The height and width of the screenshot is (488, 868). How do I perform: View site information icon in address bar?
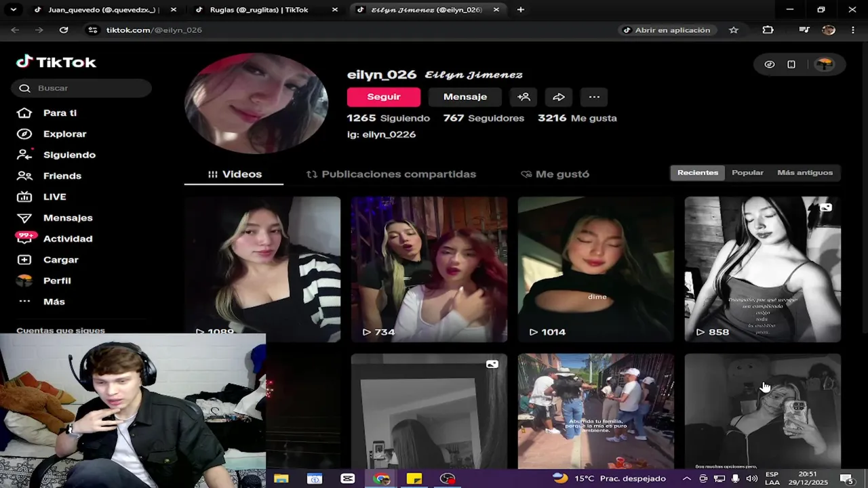click(x=93, y=30)
